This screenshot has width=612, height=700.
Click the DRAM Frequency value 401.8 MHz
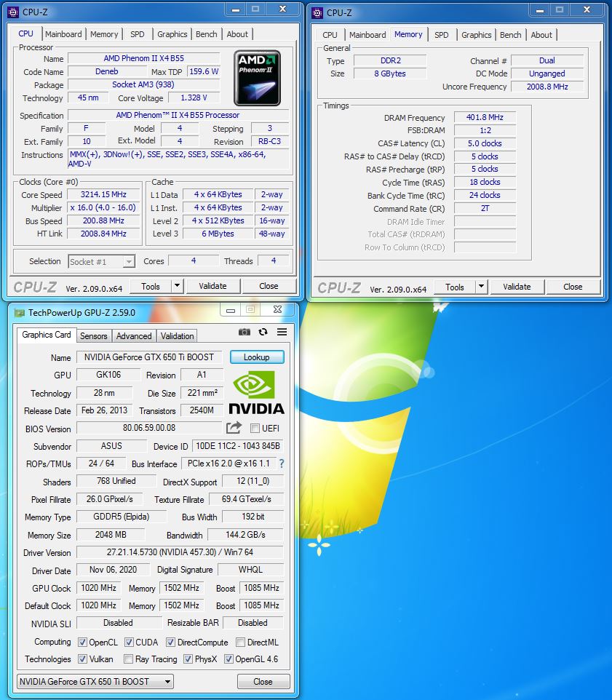[485, 117]
